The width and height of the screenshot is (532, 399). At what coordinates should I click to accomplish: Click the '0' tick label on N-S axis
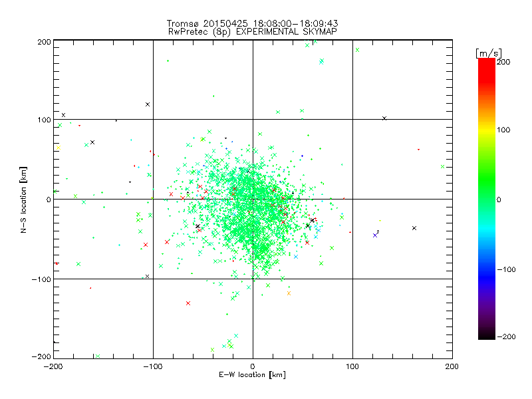(49, 199)
